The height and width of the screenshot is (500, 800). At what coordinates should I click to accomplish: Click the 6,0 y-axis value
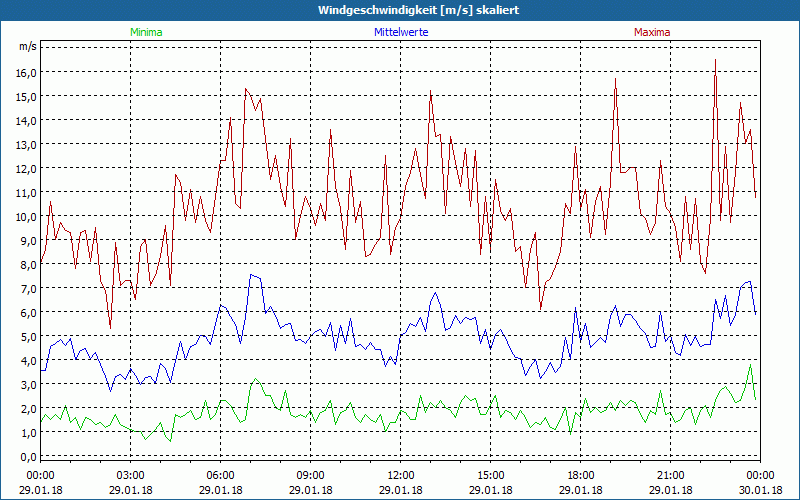[x=28, y=312]
